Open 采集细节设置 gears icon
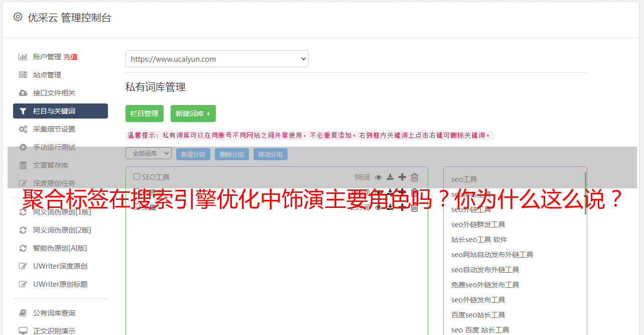 [x=23, y=129]
